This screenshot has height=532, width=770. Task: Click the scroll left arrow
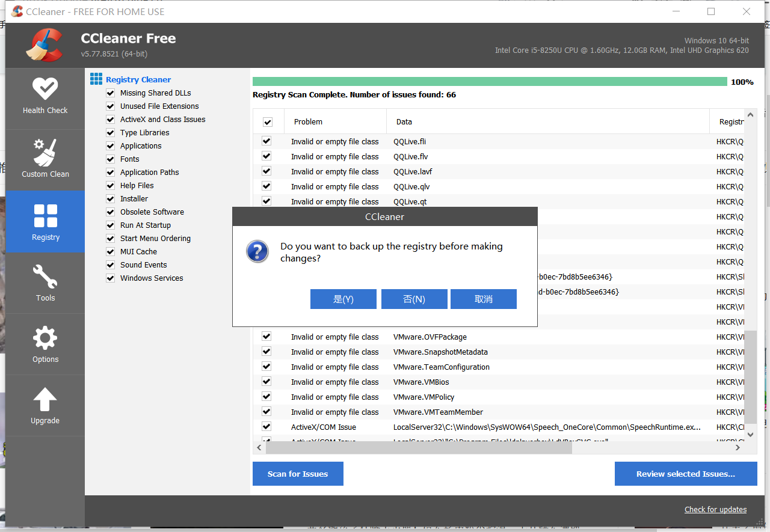pos(259,447)
